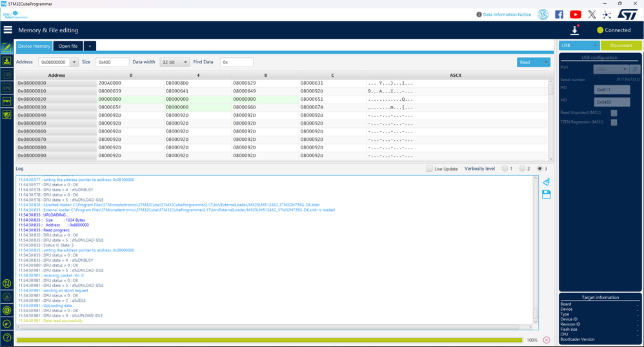The width and height of the screenshot is (644, 347).
Task: Click the VID field 0x0483
Action: click(x=612, y=102)
